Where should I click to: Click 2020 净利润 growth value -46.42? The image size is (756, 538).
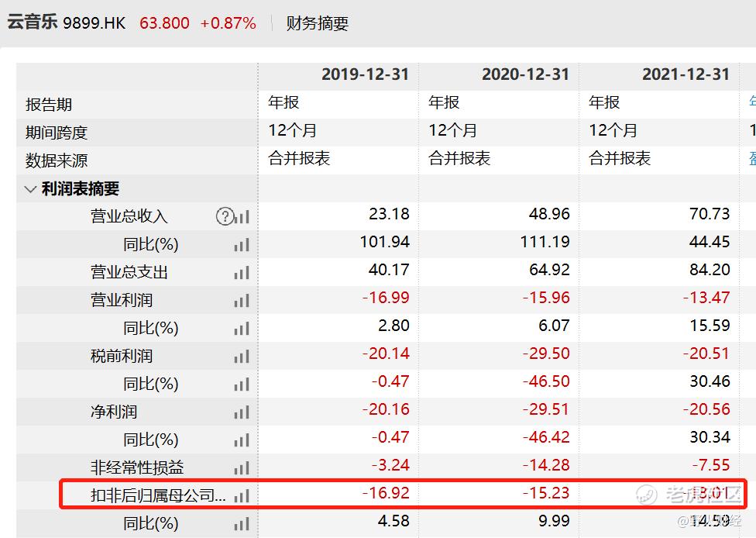point(546,438)
